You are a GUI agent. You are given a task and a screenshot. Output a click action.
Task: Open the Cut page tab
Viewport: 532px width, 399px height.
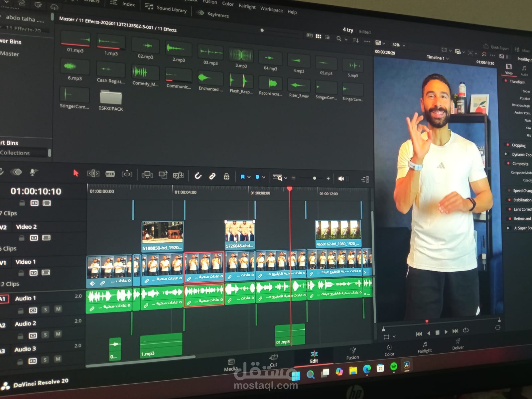pyautogui.click(x=273, y=361)
